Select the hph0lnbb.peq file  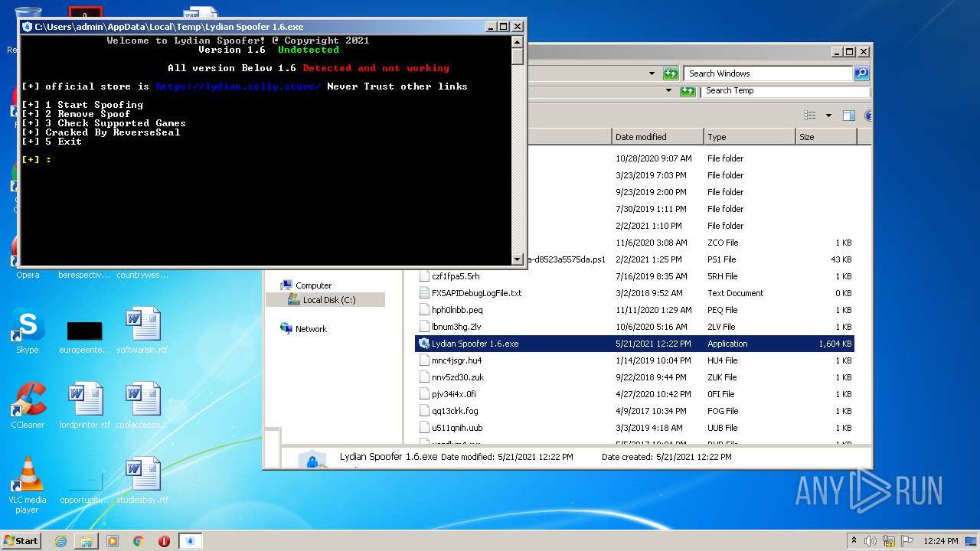[634, 310]
